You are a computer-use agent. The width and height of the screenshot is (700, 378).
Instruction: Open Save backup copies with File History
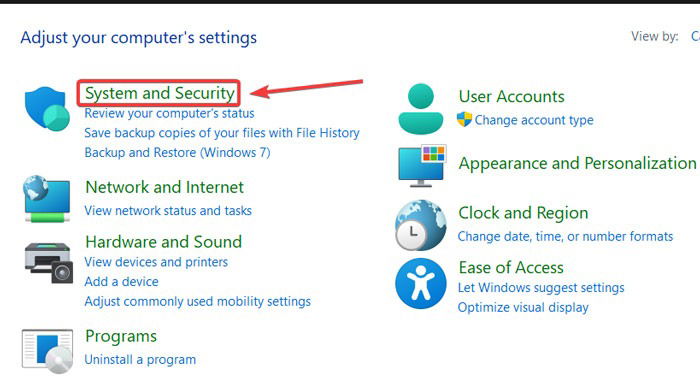click(222, 133)
